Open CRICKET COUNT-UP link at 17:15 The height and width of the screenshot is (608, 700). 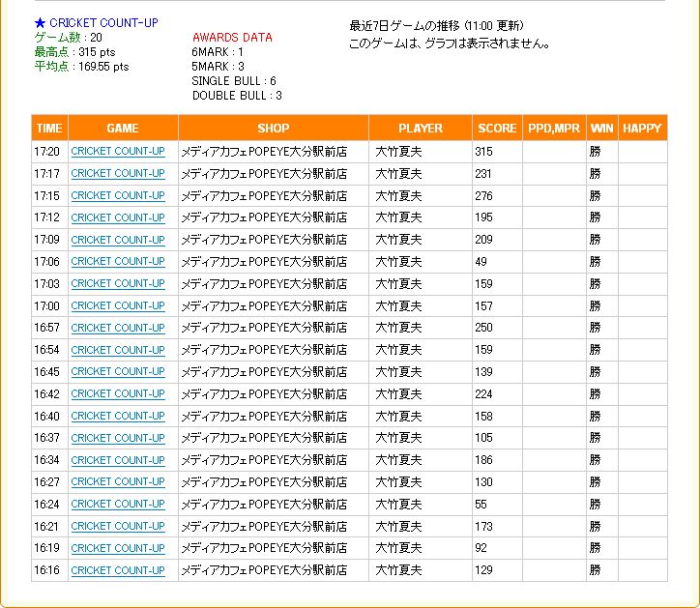(x=118, y=195)
